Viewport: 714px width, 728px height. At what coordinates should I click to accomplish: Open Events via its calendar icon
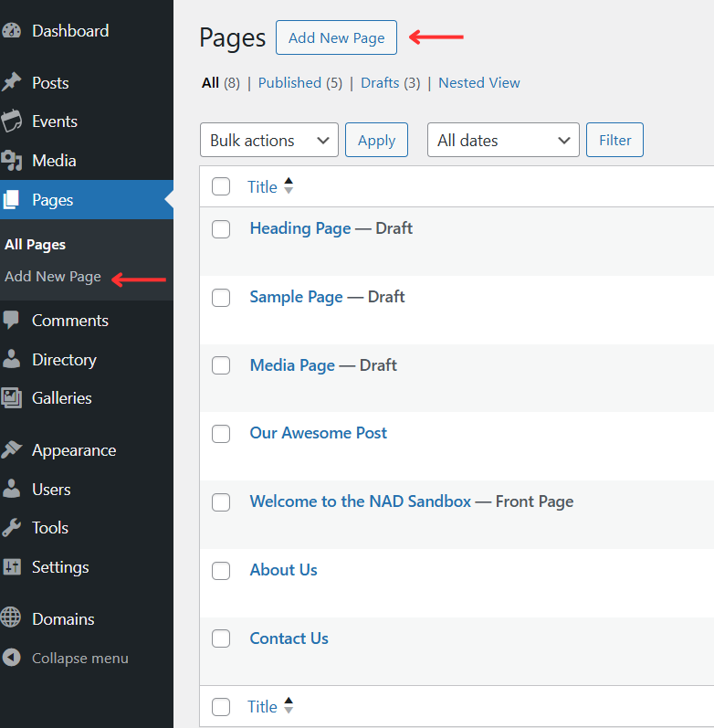[11, 121]
